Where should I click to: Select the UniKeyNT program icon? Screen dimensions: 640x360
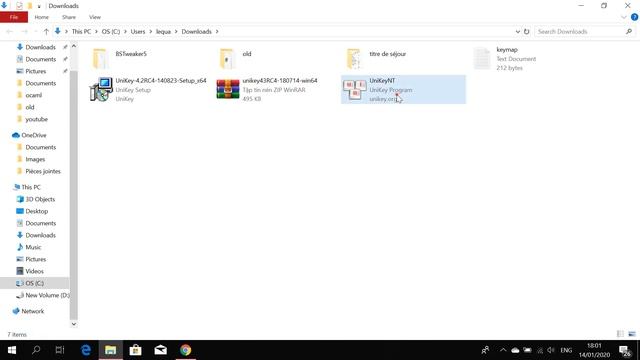(x=354, y=89)
